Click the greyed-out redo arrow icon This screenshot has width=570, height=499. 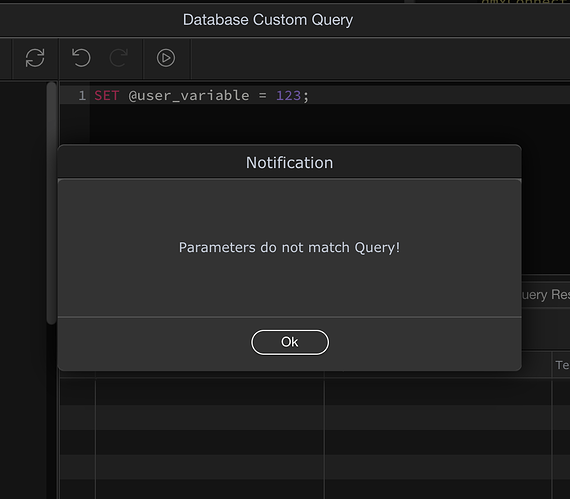[x=119, y=58]
